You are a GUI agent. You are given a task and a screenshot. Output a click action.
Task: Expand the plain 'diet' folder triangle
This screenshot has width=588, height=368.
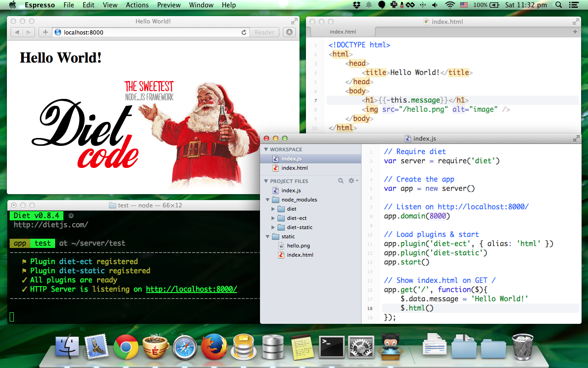pyautogui.click(x=273, y=209)
